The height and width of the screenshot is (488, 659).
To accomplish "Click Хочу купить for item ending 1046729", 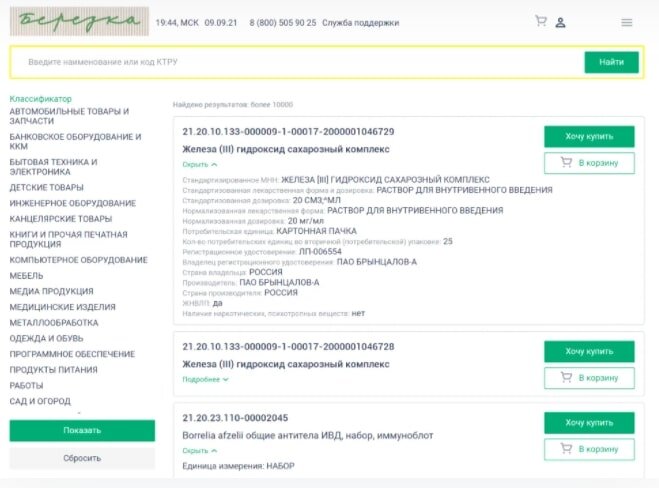I will [x=589, y=137].
